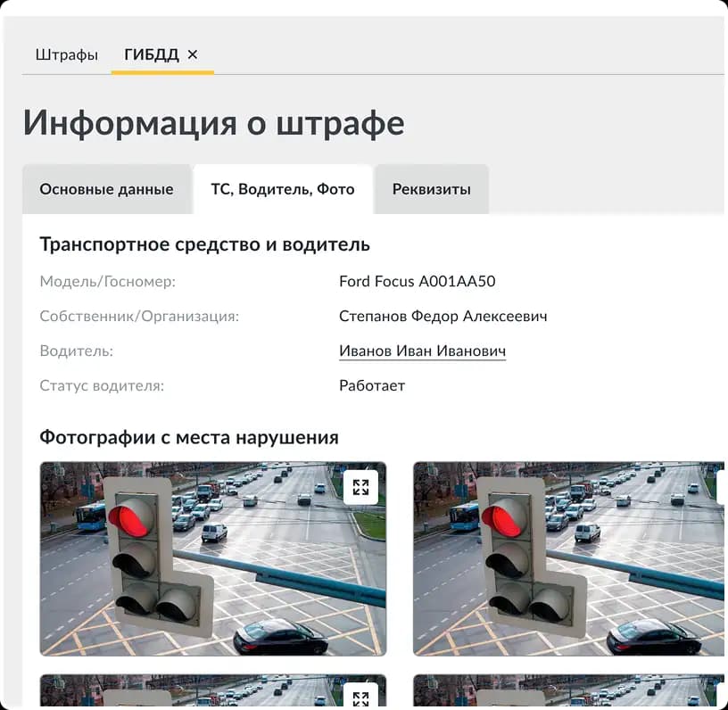Click the label Статус водителя:
The height and width of the screenshot is (710, 728).
pos(102,385)
